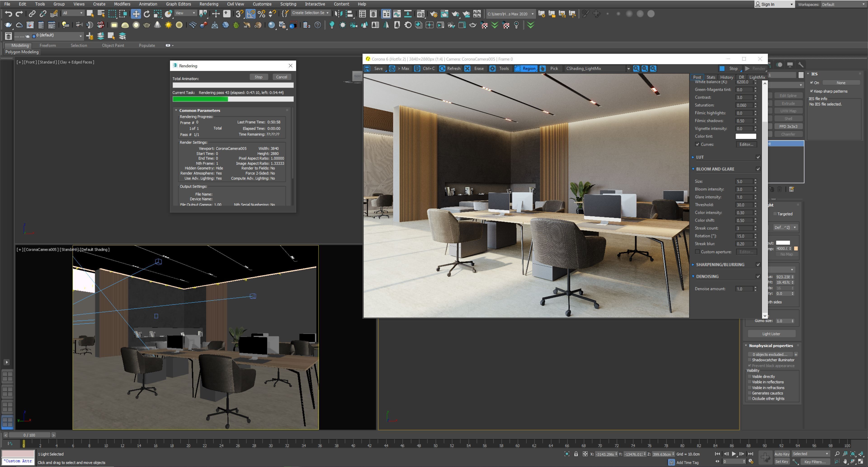
Task: Click the Corona sun light icon
Action: click(343, 25)
